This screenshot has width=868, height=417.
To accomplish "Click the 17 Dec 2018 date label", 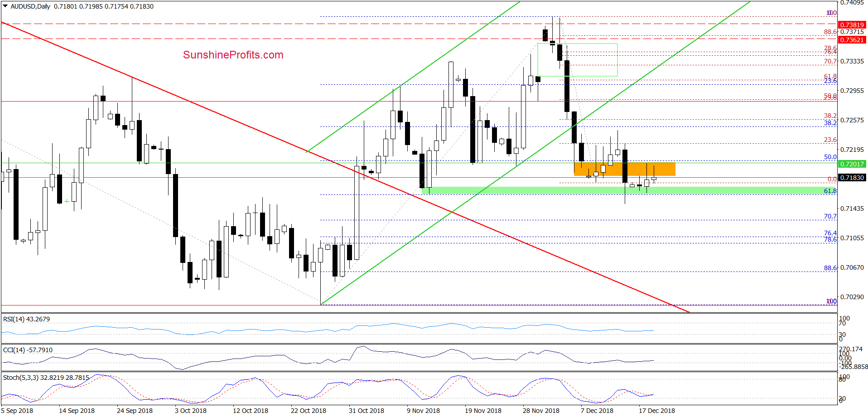I will [x=657, y=411].
